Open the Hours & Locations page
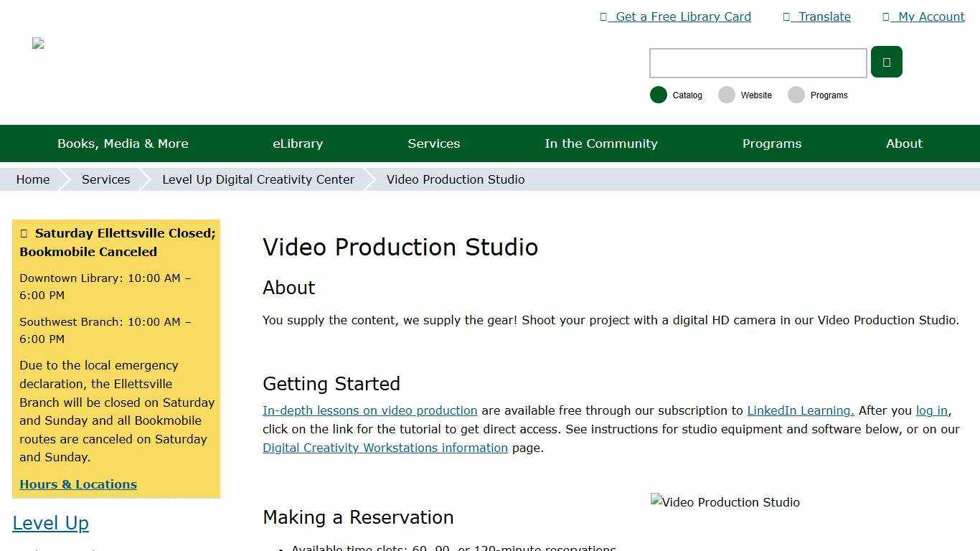Image resolution: width=980 pixels, height=551 pixels. [x=78, y=484]
